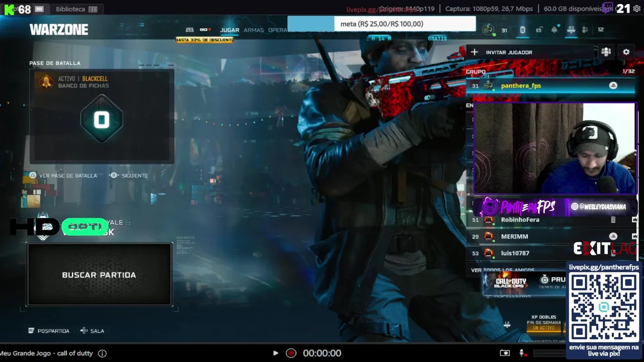
Task: Open the party group icon beside Invitar Jugador
Action: pyautogui.click(x=606, y=52)
